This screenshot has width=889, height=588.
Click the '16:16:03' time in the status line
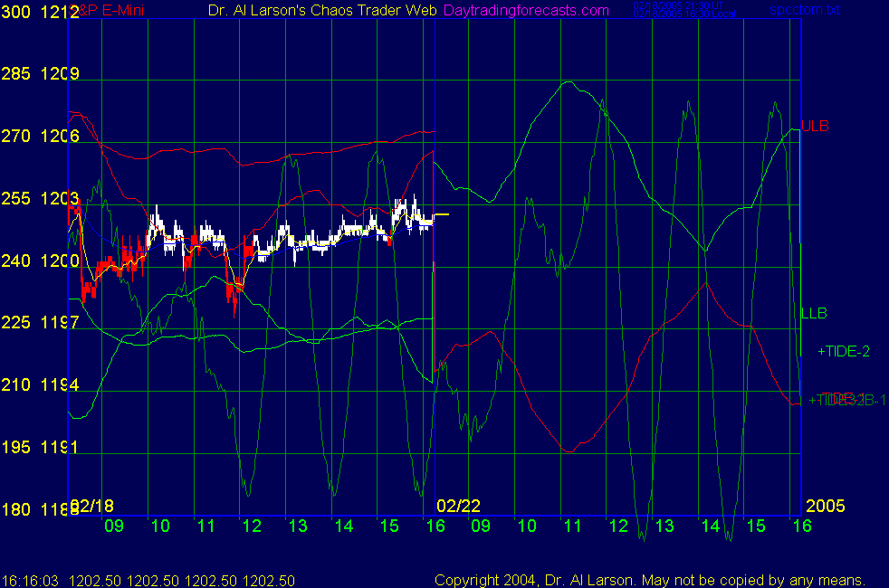tap(30, 581)
